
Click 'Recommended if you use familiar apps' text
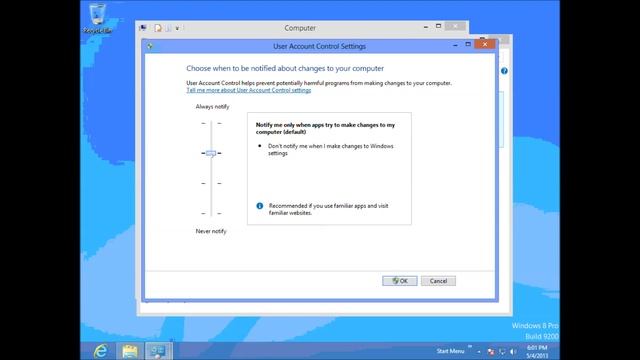(x=329, y=209)
